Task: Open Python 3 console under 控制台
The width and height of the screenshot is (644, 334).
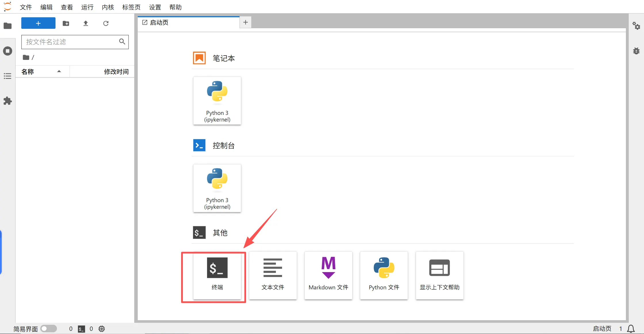Action: point(217,188)
